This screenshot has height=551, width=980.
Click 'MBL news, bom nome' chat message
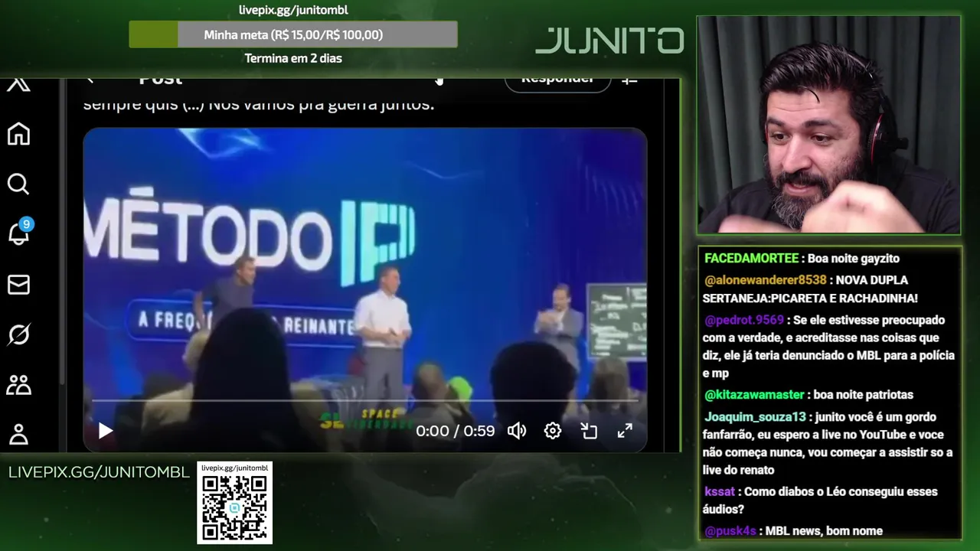tap(824, 531)
